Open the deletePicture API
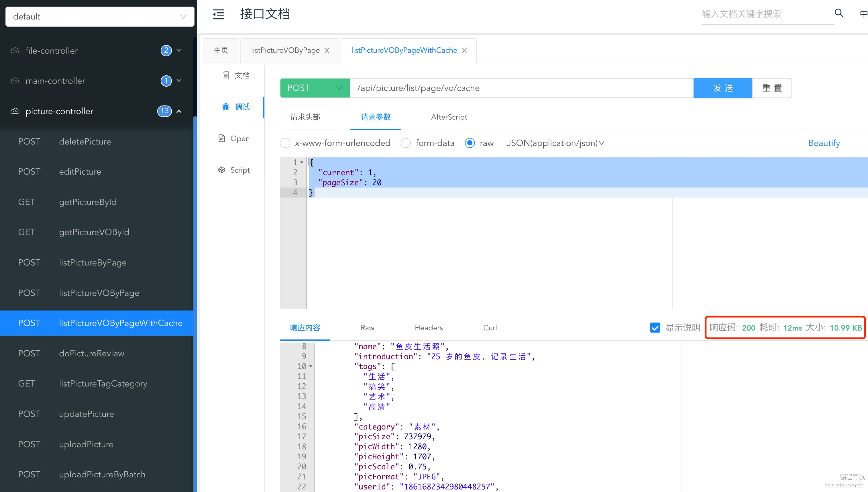 coord(97,141)
